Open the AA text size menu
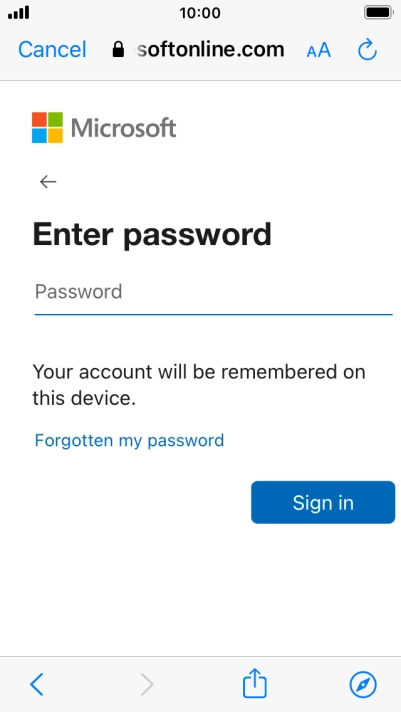 [319, 50]
